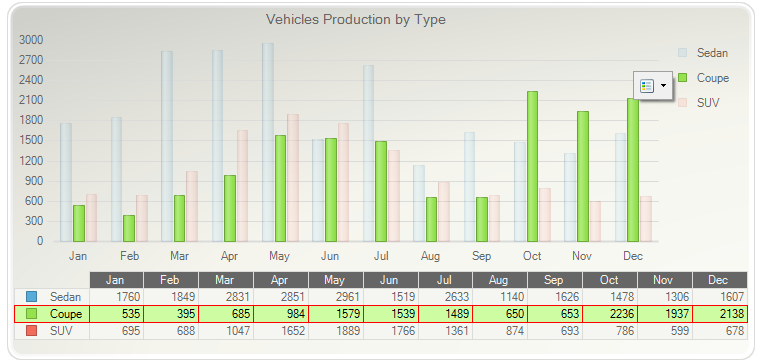Click the Apr column header in table
Image resolution: width=760 pixels, height=363 pixels.
point(281,280)
